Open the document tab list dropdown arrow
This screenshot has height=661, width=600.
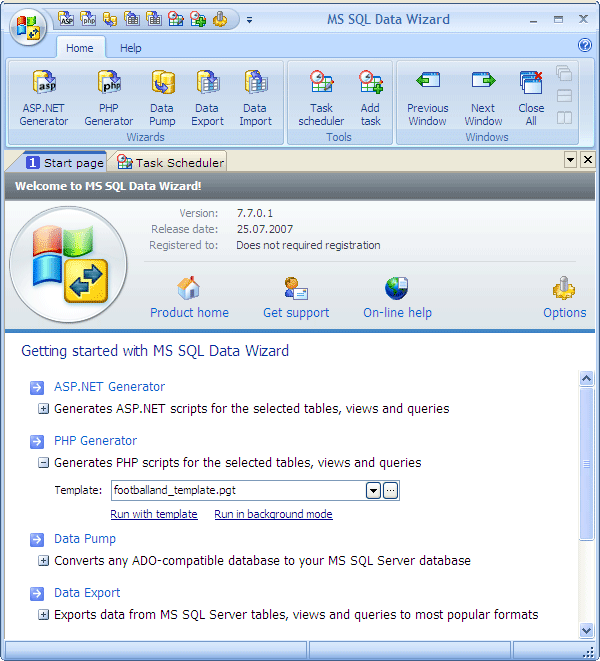(570, 160)
